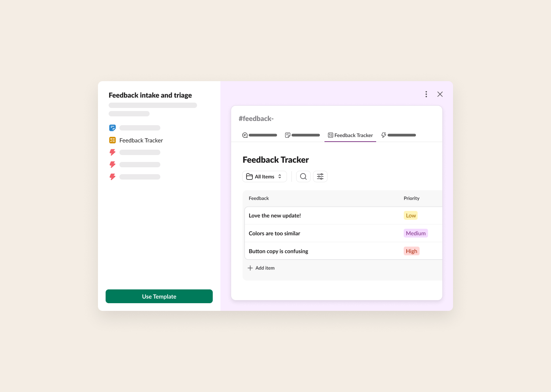Screen dimensions: 551x392
Task: Click the blue canvas document icon
Action: 112,128
